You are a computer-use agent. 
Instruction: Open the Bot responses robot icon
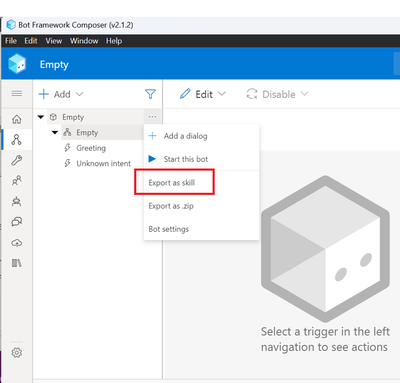coord(17,201)
